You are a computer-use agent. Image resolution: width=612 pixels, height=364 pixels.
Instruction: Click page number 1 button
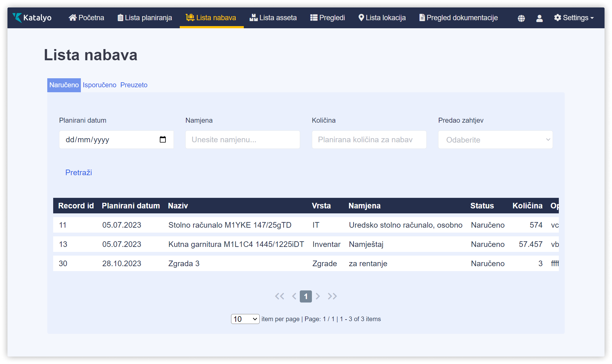(x=306, y=296)
